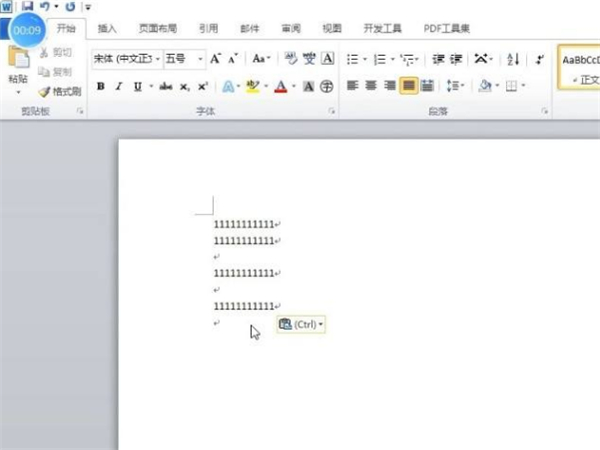600x450 pixels.
Task: Click the line spacing icon
Action: (x=453, y=86)
